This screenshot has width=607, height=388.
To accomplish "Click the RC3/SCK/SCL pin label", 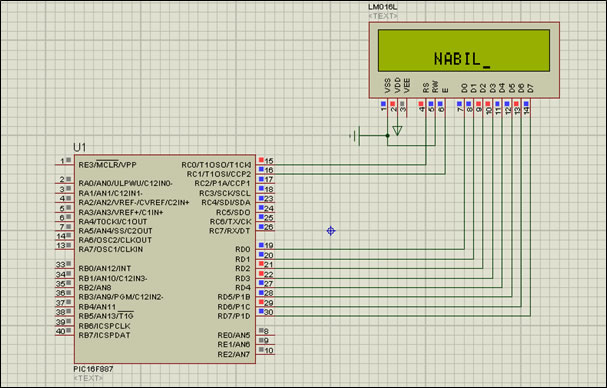I will point(225,193).
